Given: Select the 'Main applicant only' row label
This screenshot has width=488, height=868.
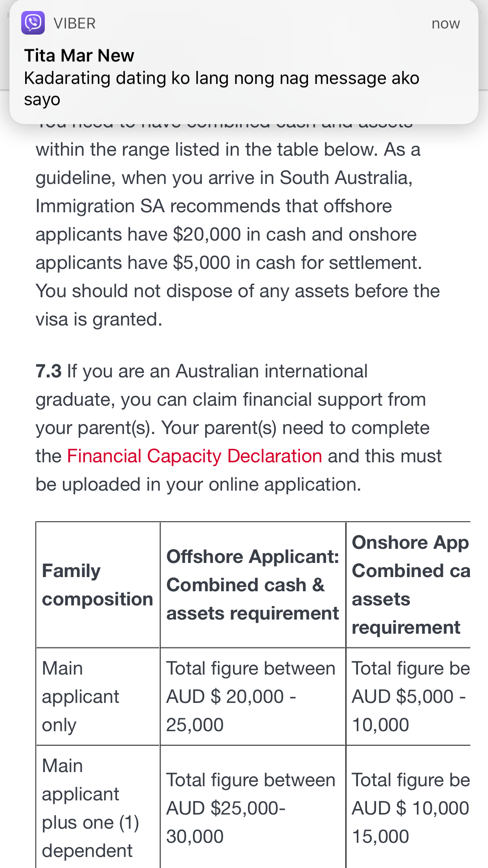Looking at the screenshot, I should point(81,697).
